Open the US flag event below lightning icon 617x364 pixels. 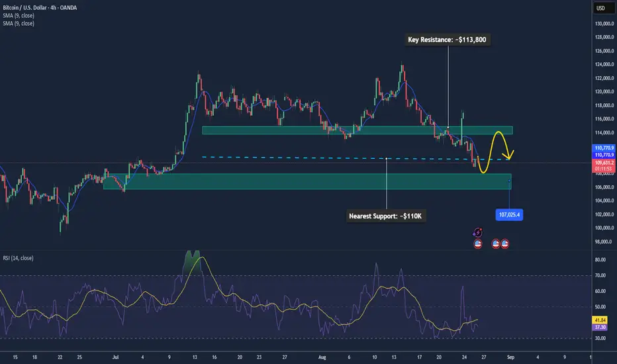(478, 244)
